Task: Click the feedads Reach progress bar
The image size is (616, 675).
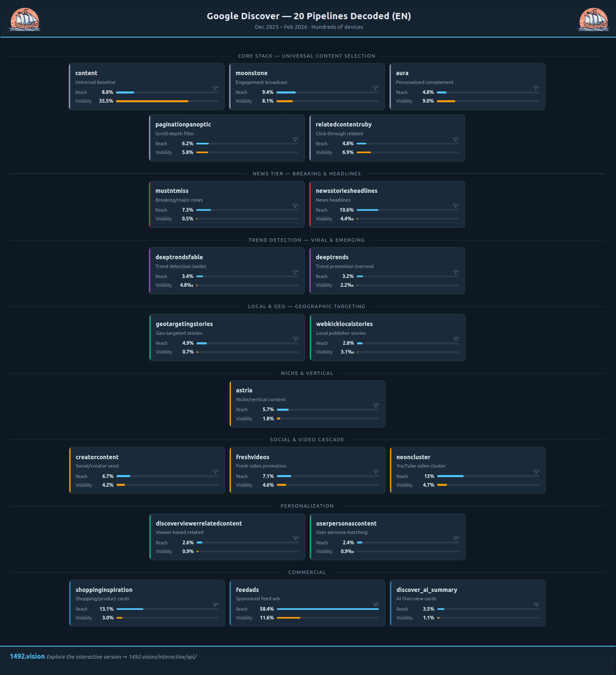Action: [328, 609]
